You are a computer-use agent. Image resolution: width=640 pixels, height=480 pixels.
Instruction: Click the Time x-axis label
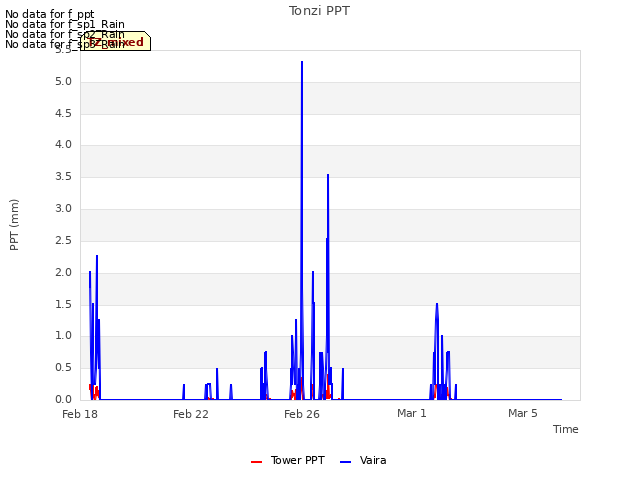[565, 429]
